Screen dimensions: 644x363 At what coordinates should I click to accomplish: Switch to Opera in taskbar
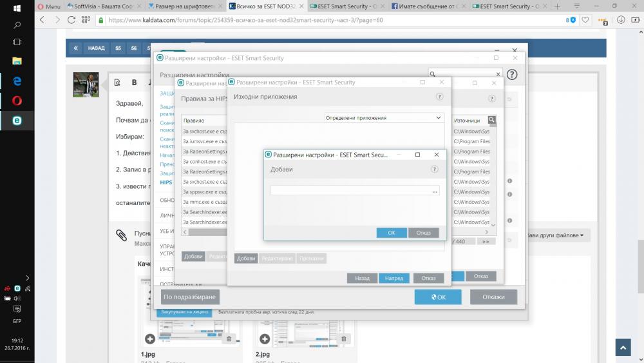[17, 101]
